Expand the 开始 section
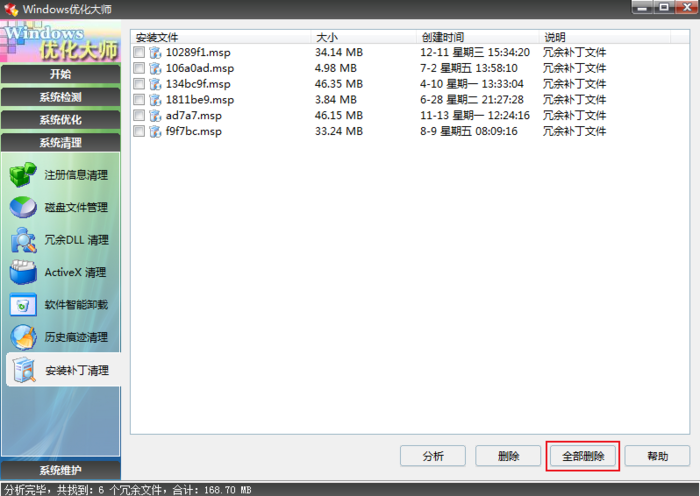Image resolution: width=700 pixels, height=496 pixels. coord(60,74)
